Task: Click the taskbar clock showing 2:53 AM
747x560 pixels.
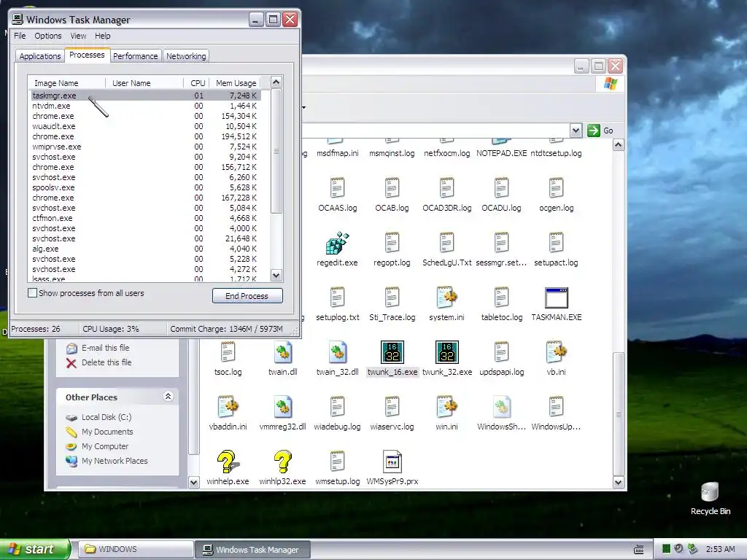Action: tap(720, 549)
